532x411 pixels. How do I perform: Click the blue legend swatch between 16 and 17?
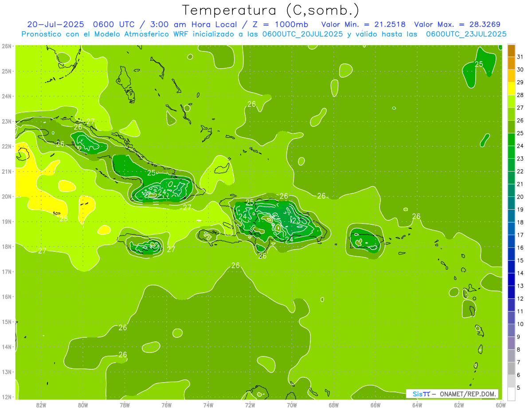tap(511, 241)
